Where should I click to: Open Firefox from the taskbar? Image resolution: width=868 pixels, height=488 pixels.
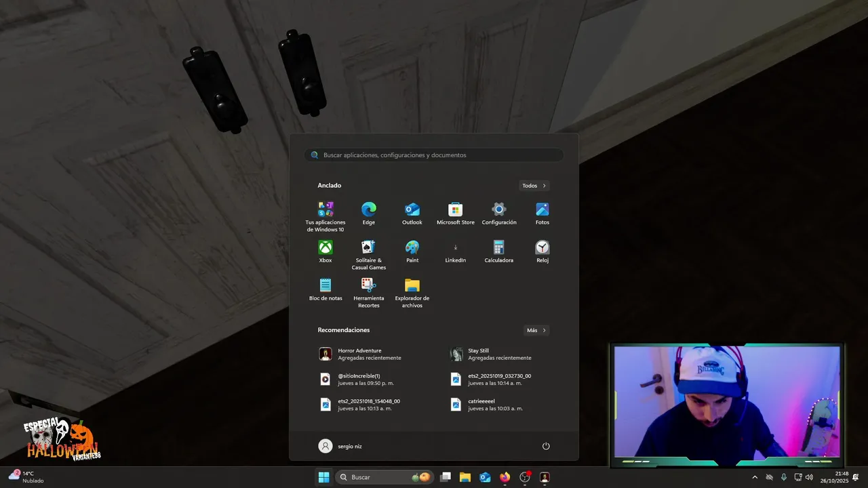coord(505,477)
